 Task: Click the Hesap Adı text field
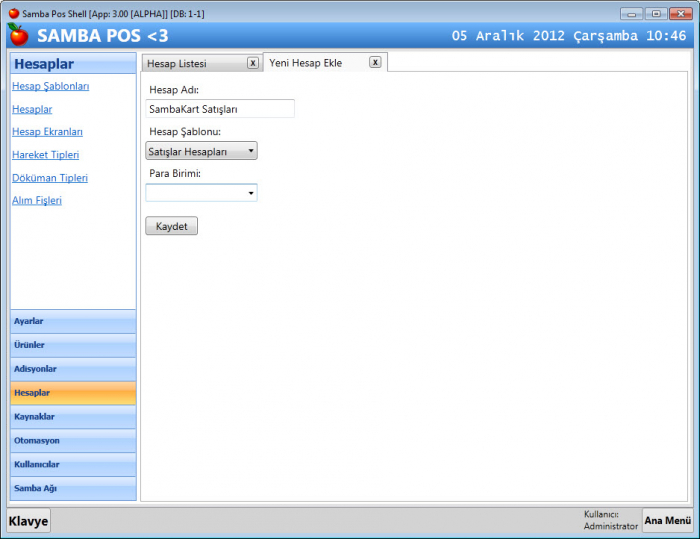point(220,109)
